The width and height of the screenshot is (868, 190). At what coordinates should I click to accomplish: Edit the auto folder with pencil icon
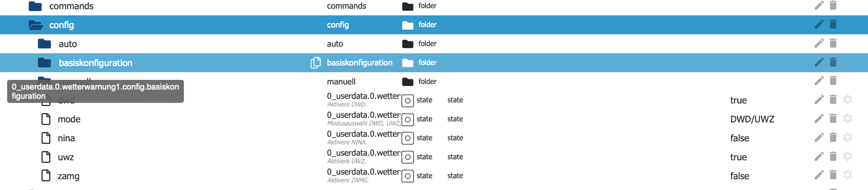[x=819, y=44]
